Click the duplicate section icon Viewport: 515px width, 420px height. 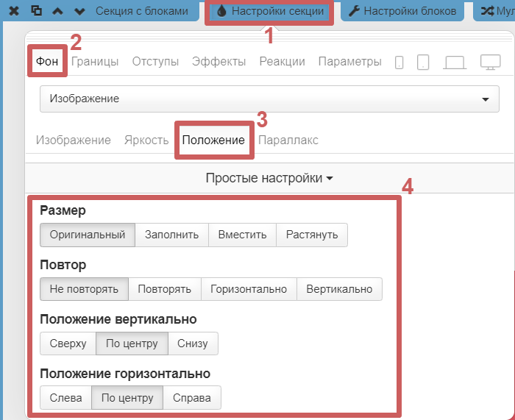[36, 11]
